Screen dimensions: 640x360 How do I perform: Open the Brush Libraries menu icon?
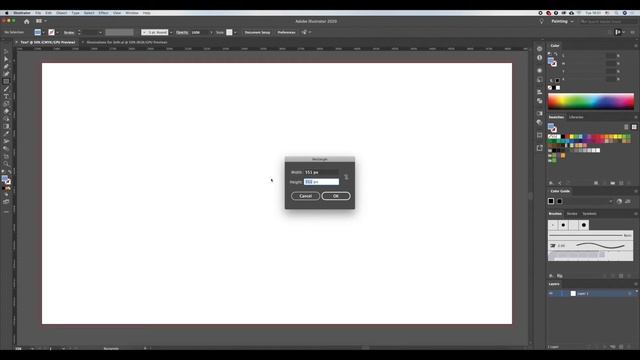551,276
